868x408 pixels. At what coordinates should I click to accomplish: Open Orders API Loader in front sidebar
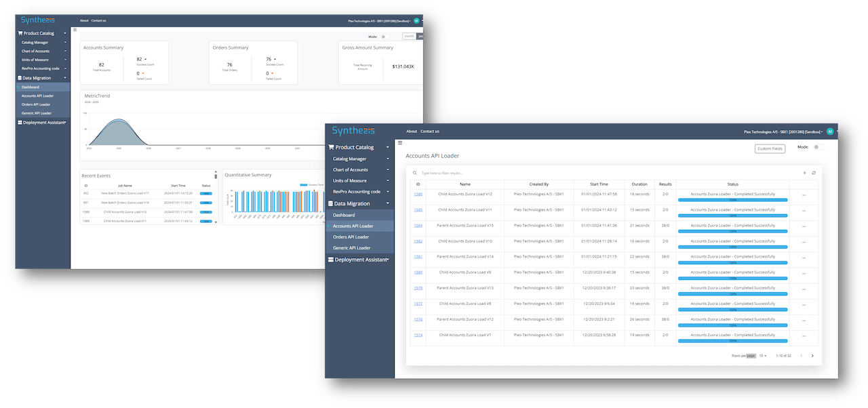(351, 237)
